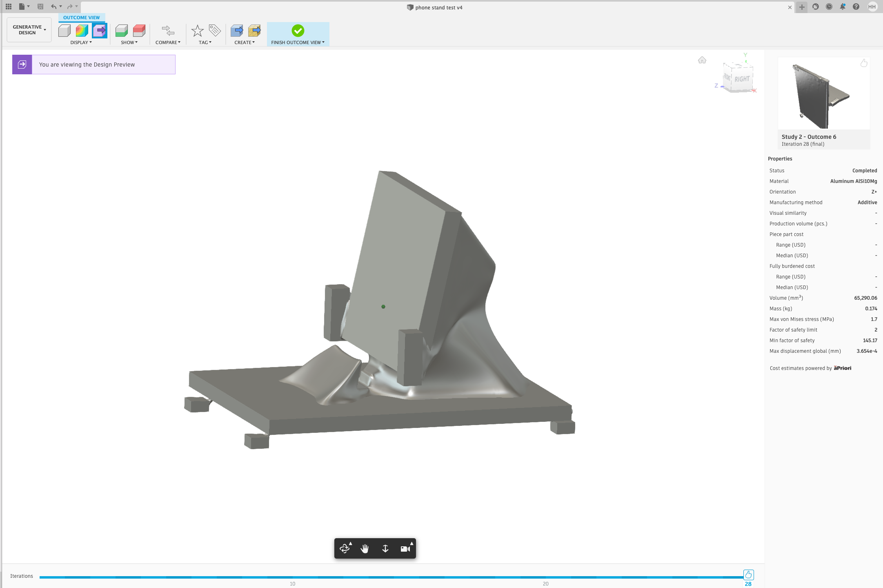883x588 pixels.
Task: Open the DISPLAY dropdown menu
Action: click(x=81, y=42)
